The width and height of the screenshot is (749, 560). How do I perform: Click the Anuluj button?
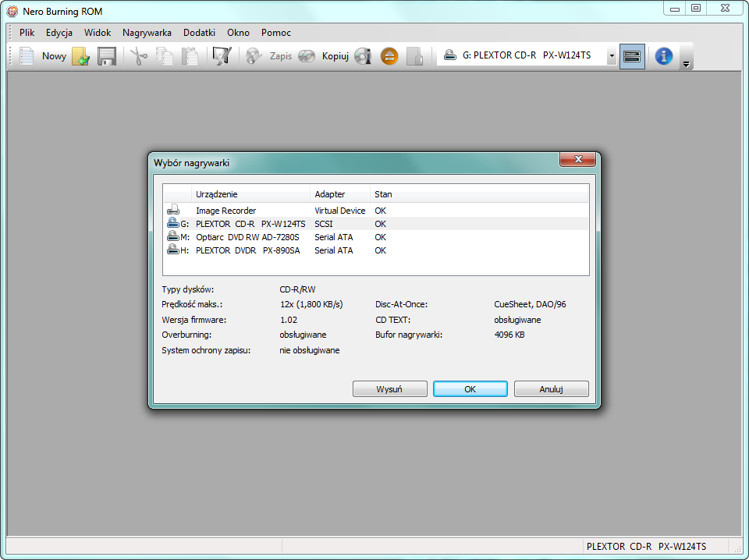point(552,389)
